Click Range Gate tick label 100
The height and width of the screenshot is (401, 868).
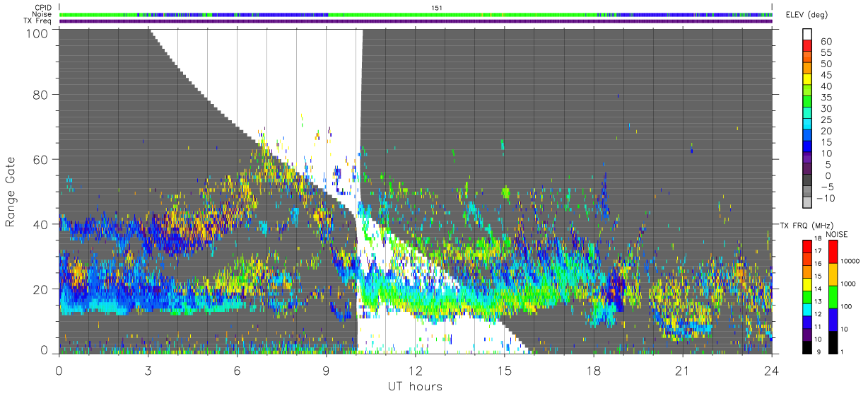[x=36, y=33]
